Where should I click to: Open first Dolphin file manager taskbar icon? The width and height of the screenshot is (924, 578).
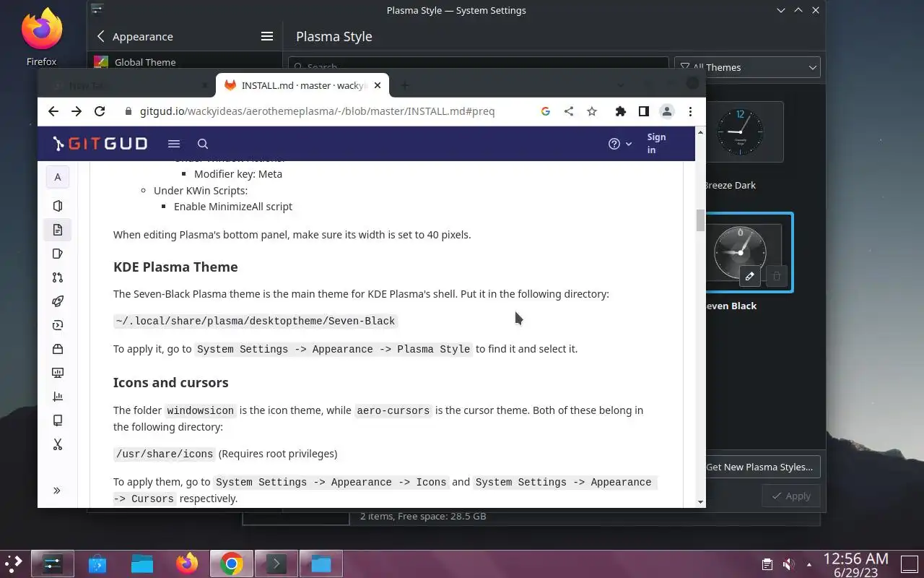click(x=142, y=564)
